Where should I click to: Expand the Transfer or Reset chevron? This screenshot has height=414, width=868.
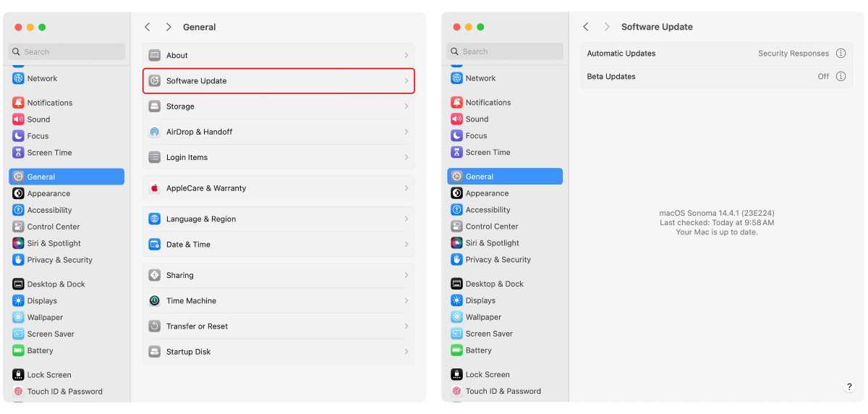[x=407, y=326]
